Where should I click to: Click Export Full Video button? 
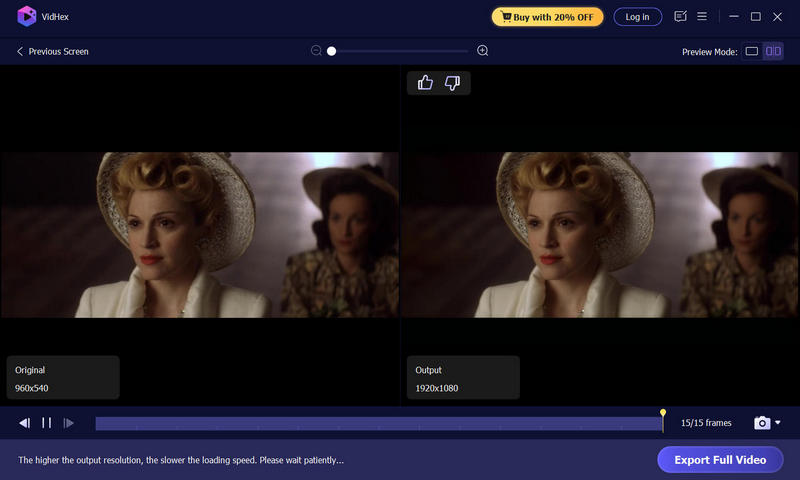point(720,460)
